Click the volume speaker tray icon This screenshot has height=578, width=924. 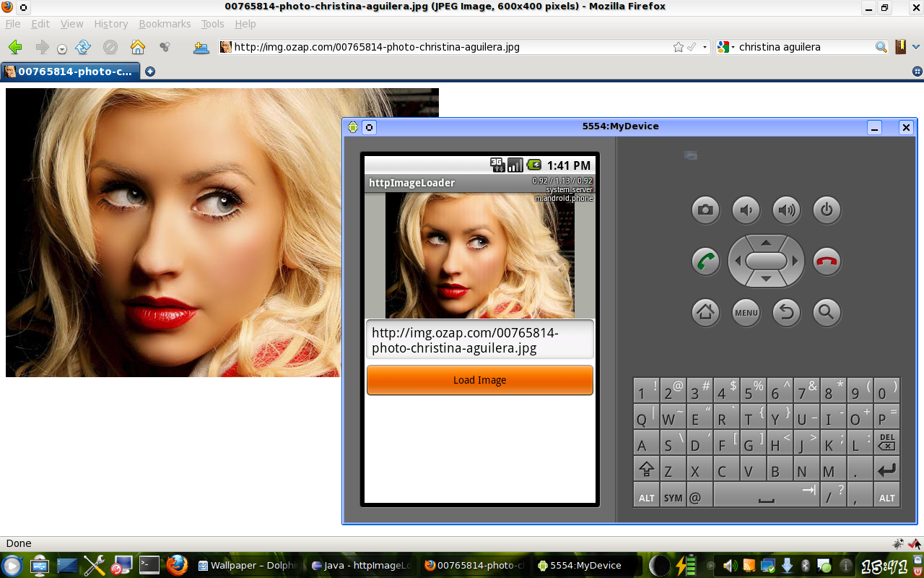(x=730, y=566)
